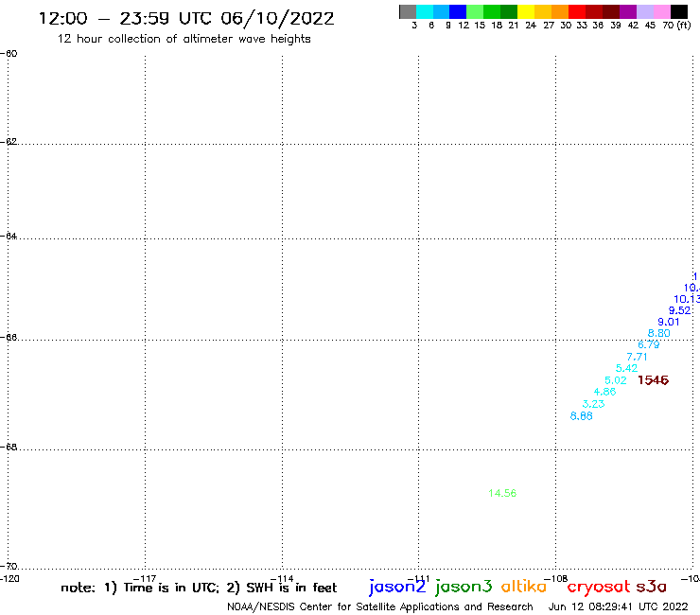Click the '33' color scale tick label

tap(582, 26)
